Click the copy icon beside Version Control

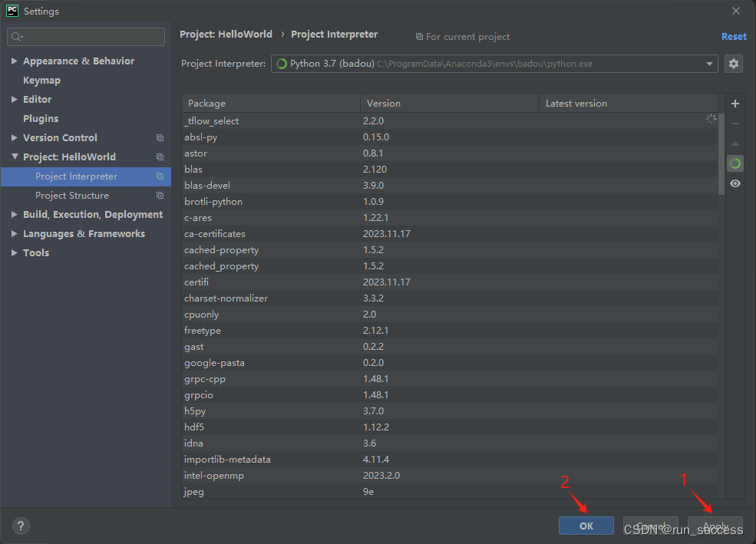coord(160,138)
